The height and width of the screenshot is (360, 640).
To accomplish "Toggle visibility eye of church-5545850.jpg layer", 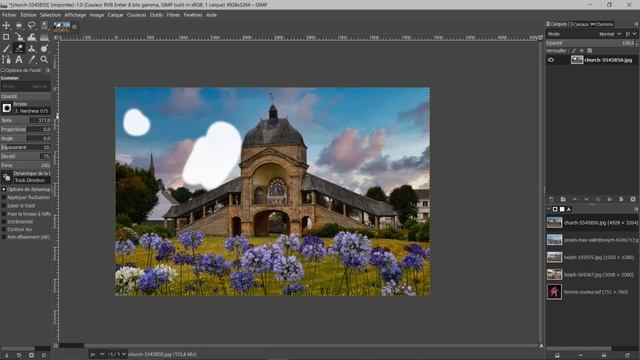I will (551, 60).
